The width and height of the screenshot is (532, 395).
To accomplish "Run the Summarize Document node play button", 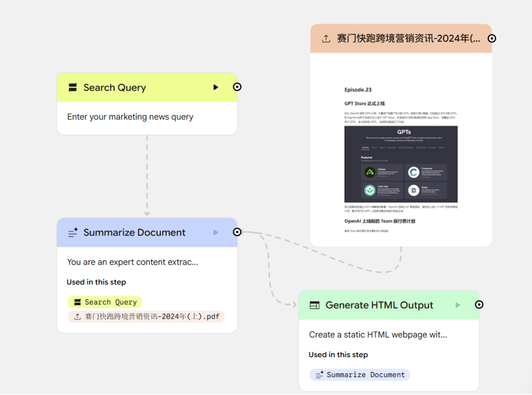I will (x=215, y=233).
